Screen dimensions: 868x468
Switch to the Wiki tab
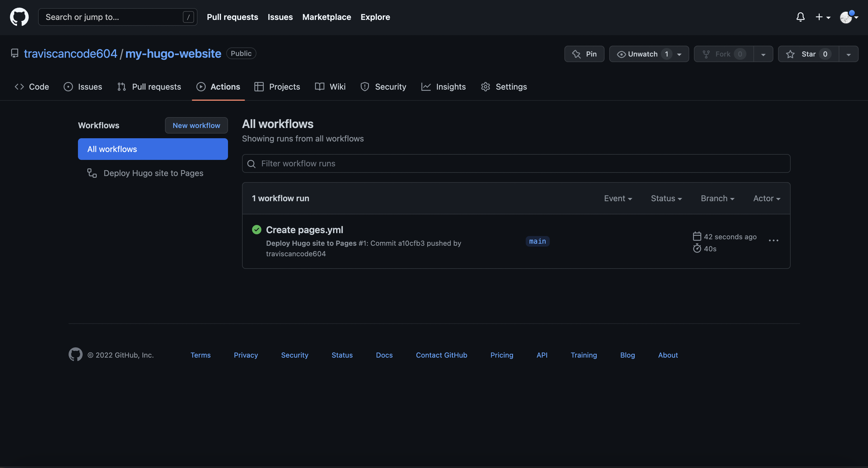point(330,86)
